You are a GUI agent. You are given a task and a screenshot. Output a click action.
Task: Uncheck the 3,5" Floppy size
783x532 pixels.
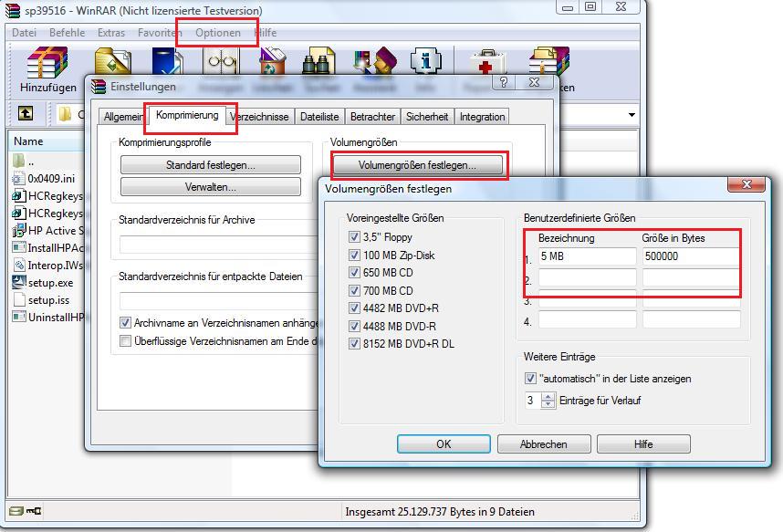click(354, 236)
